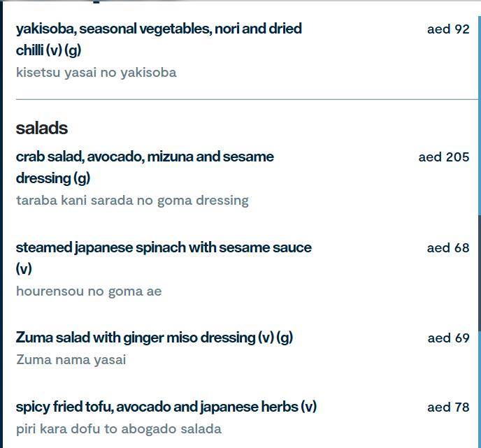This screenshot has height=448, width=481.
Task: Choose Zuma salad with ginger miso dressing
Action: 154,338
